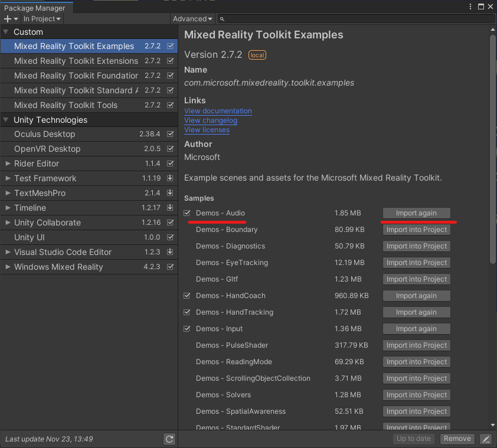Click the scroll up arrow in the details pane
Viewport: 497px width, 448px height.
click(492, 30)
